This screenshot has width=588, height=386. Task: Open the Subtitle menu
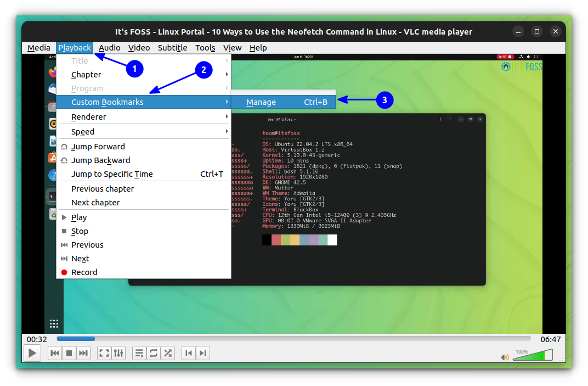[x=172, y=48]
